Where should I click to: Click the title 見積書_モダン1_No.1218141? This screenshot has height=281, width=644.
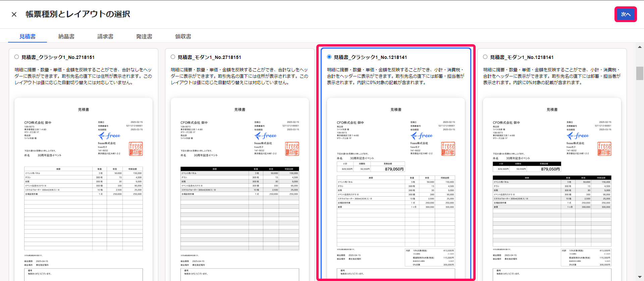point(522,57)
